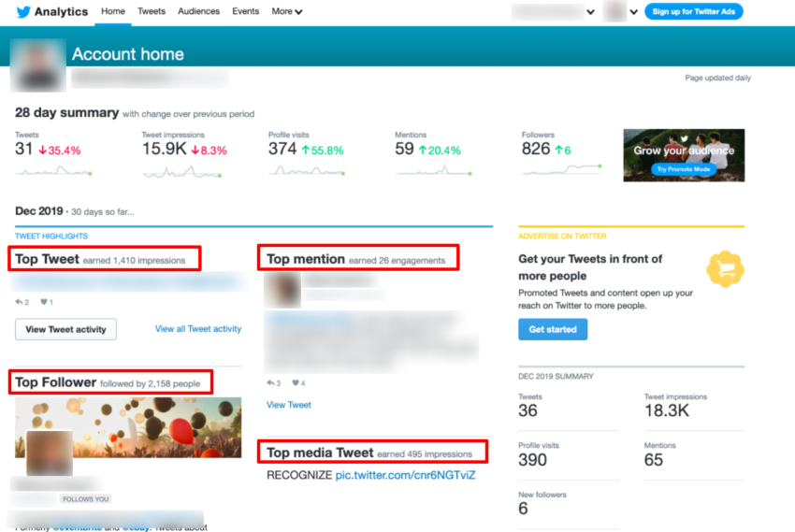The image size is (795, 532).
Task: Click the yellow shopping cart badge icon
Action: (725, 269)
